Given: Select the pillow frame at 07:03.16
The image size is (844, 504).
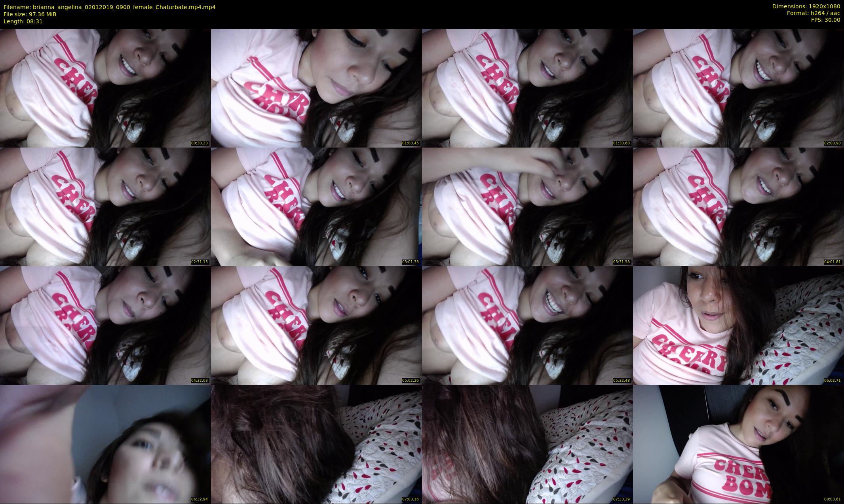Looking at the screenshot, I should coord(316,444).
